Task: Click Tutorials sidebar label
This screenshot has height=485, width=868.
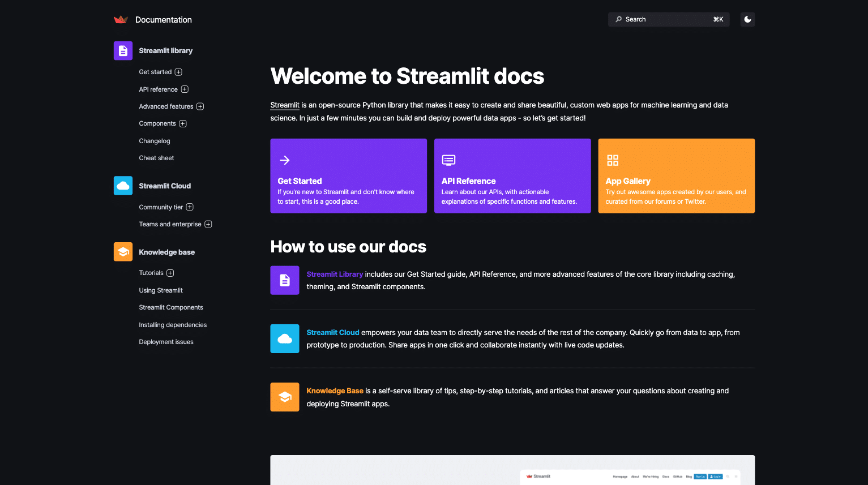Action: pos(151,273)
